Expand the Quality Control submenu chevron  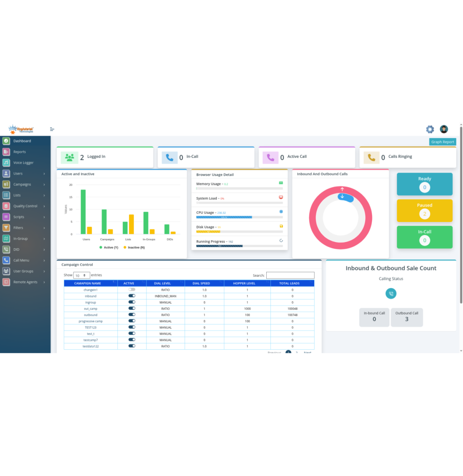45,206
